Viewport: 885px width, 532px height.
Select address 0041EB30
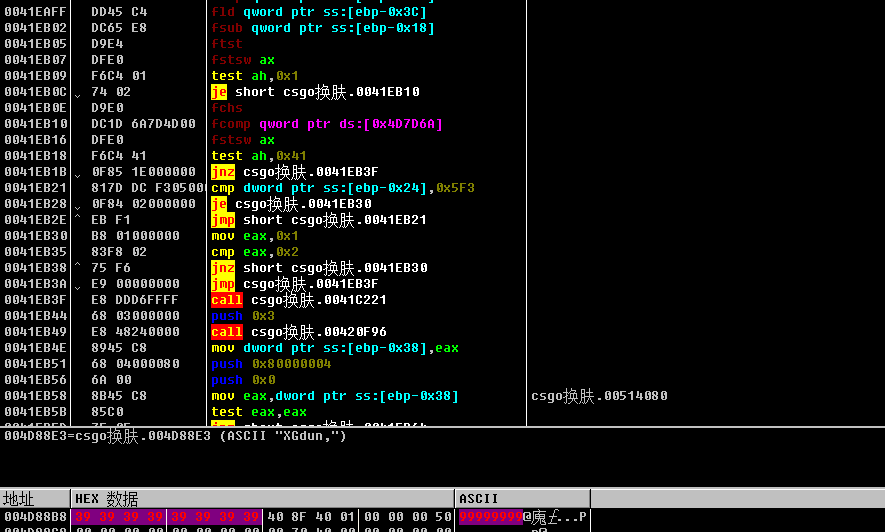coord(35,236)
